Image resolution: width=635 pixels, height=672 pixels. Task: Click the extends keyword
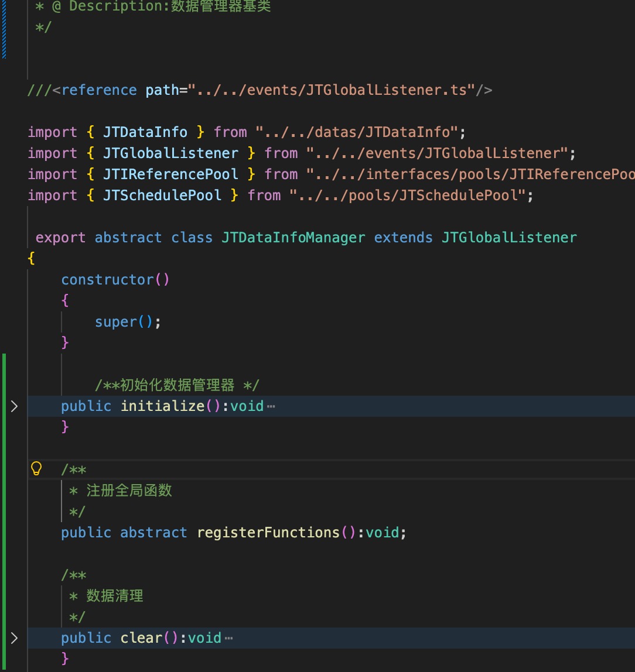pyautogui.click(x=403, y=238)
